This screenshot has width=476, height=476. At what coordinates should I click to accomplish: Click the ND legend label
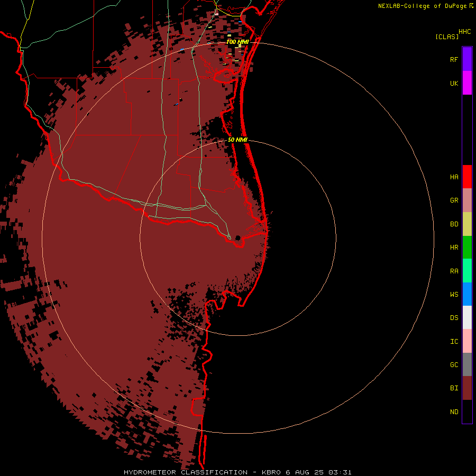(454, 412)
